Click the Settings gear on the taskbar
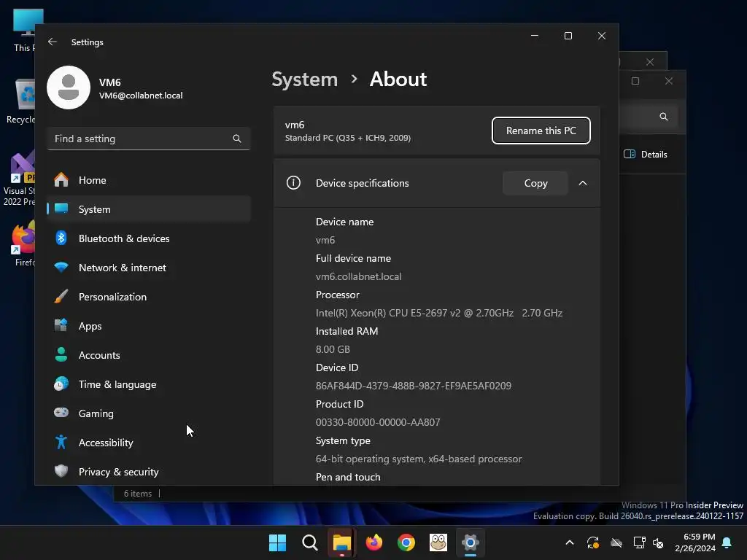Image resolution: width=747 pixels, height=560 pixels. (x=471, y=542)
